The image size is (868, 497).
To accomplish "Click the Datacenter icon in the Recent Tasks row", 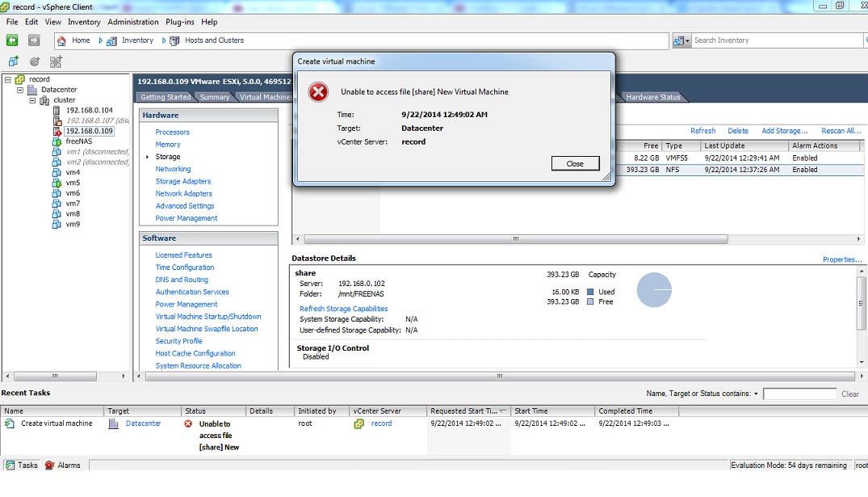I will tap(114, 423).
